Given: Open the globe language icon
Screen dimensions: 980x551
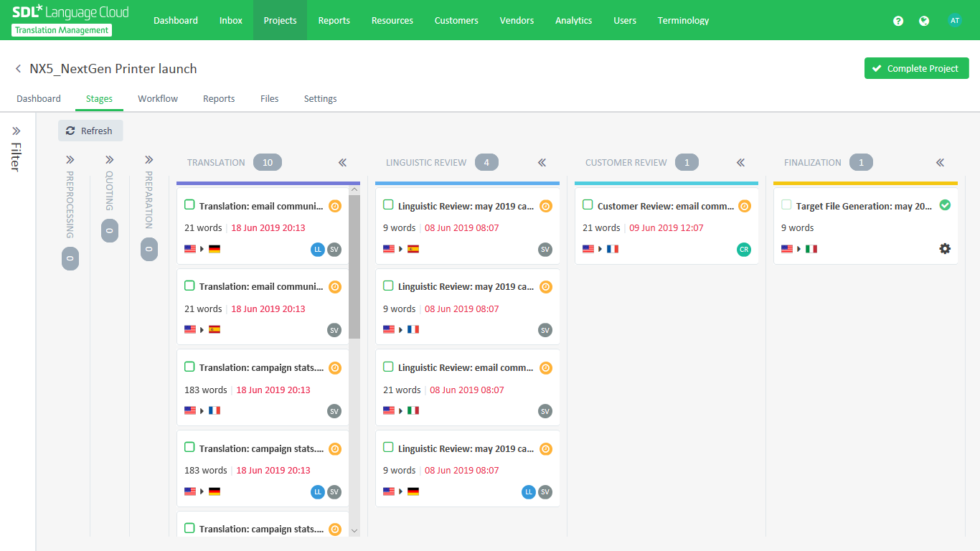Looking at the screenshot, I should pos(924,21).
